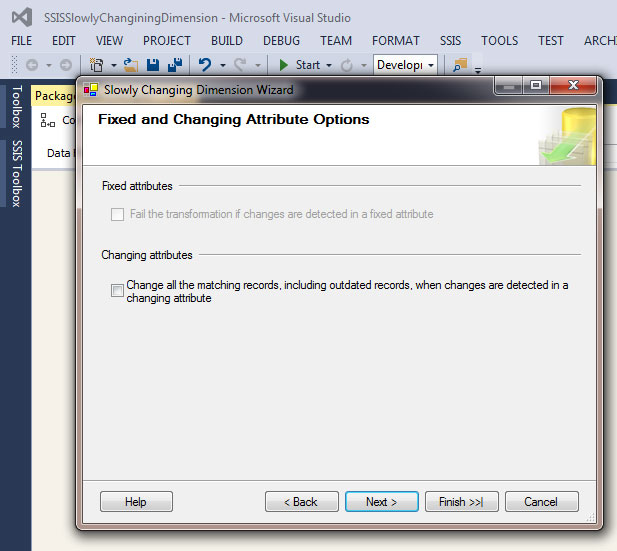The width and height of the screenshot is (617, 551).
Task: Enable Fail the transformation on fixed attribute changes
Action: click(117, 214)
